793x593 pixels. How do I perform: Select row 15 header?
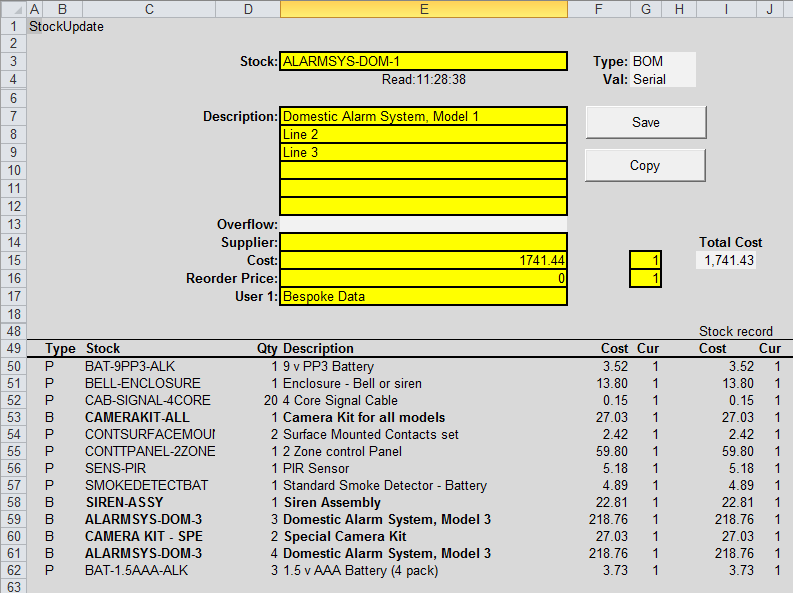(x=14, y=260)
